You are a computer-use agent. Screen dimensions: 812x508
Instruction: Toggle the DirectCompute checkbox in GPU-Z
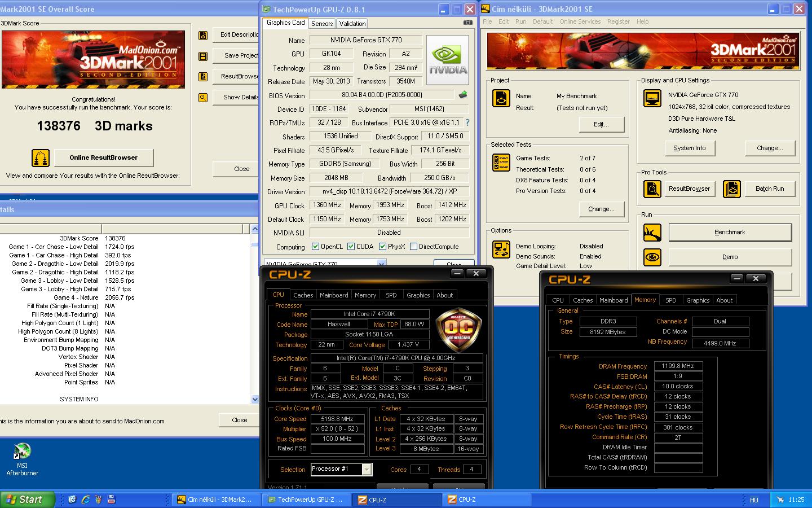[413, 247]
